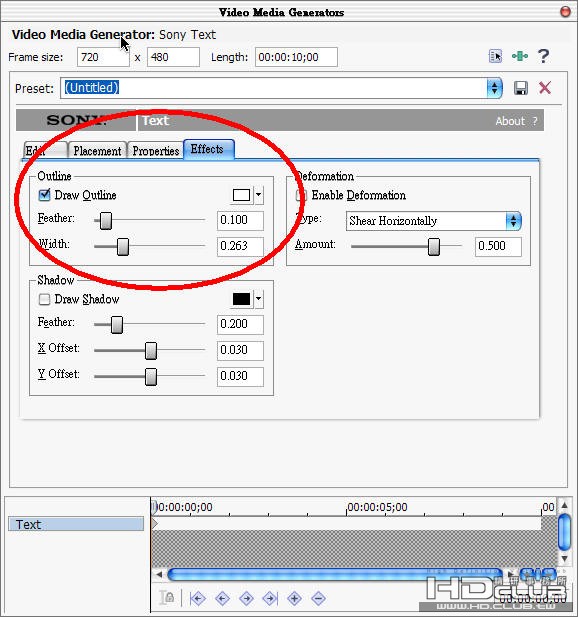Viewport: 578px width, 617px height.
Task: Create a keyframe with the plus diamond
Action: [x=294, y=598]
